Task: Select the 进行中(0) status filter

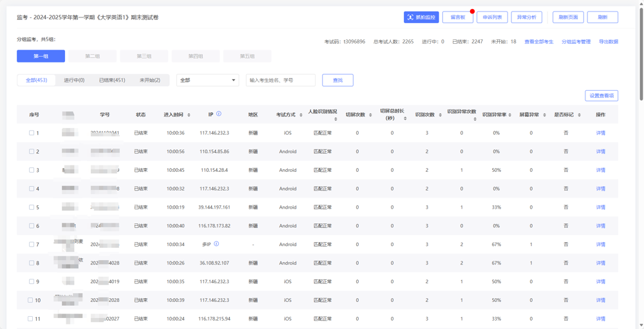Action: pyautogui.click(x=74, y=80)
